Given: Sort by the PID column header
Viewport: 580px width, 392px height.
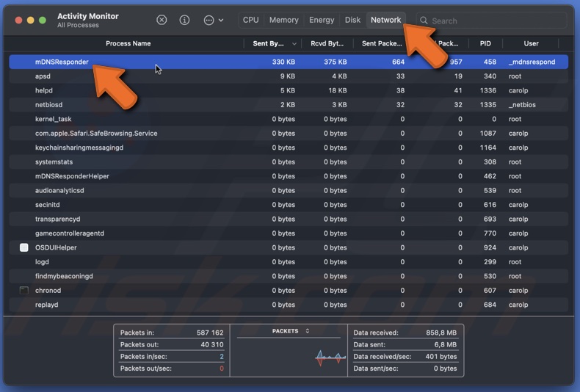Looking at the screenshot, I should pyautogui.click(x=485, y=43).
